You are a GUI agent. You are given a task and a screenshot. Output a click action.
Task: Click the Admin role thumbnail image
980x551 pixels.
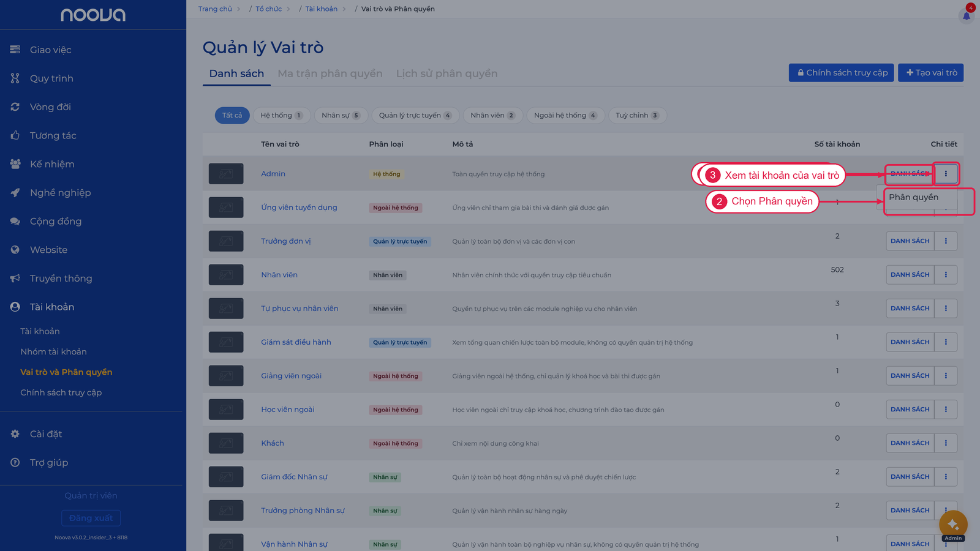226,174
